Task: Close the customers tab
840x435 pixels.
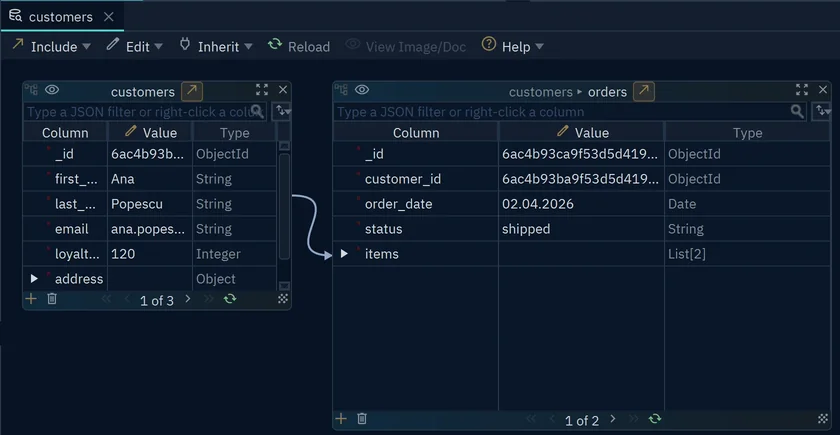Action: (x=109, y=17)
